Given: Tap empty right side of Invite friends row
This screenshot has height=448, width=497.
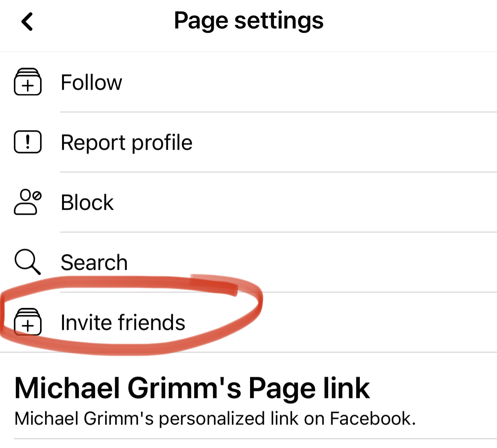Looking at the screenshot, I should (x=366, y=323).
